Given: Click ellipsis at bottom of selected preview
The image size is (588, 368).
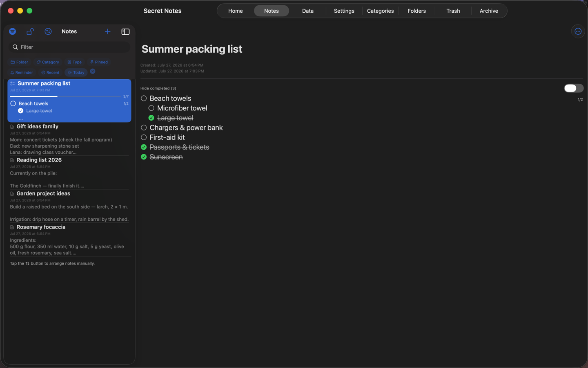Looking at the screenshot, I should pos(21,119).
